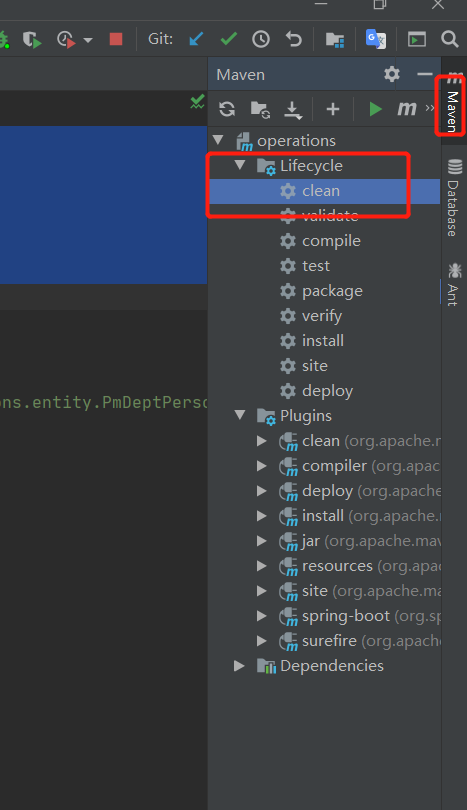This screenshot has height=810, width=467.
Task: Stop the running process with red square
Action: [116, 39]
